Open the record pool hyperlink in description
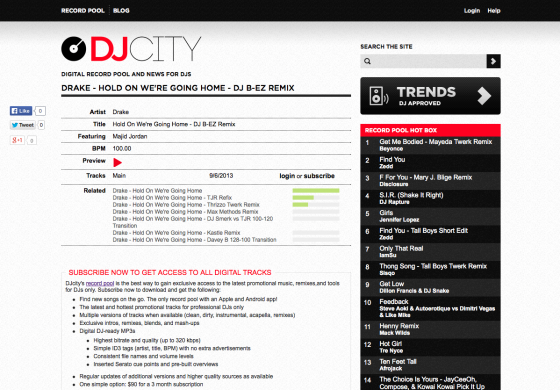 (100, 283)
